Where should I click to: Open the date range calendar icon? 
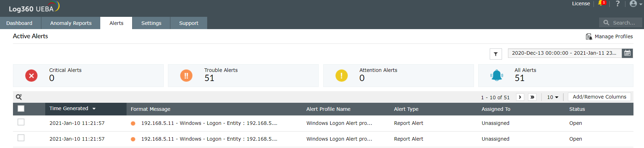627,53
